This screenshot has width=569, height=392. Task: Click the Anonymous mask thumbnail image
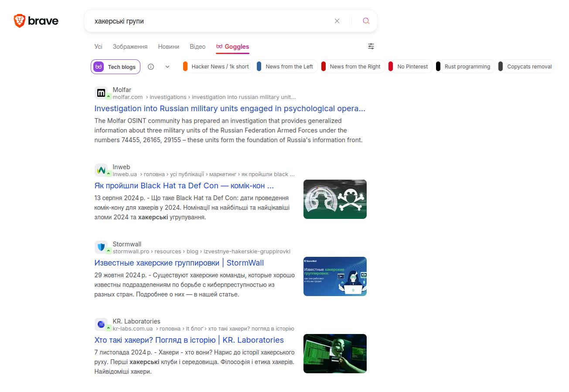click(335, 354)
